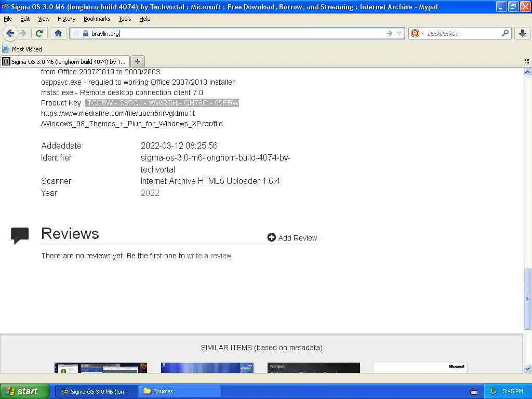Click the identifier sigma-os-3.0-m6 value
This screenshot has width=532, height=399.
coord(215,164)
